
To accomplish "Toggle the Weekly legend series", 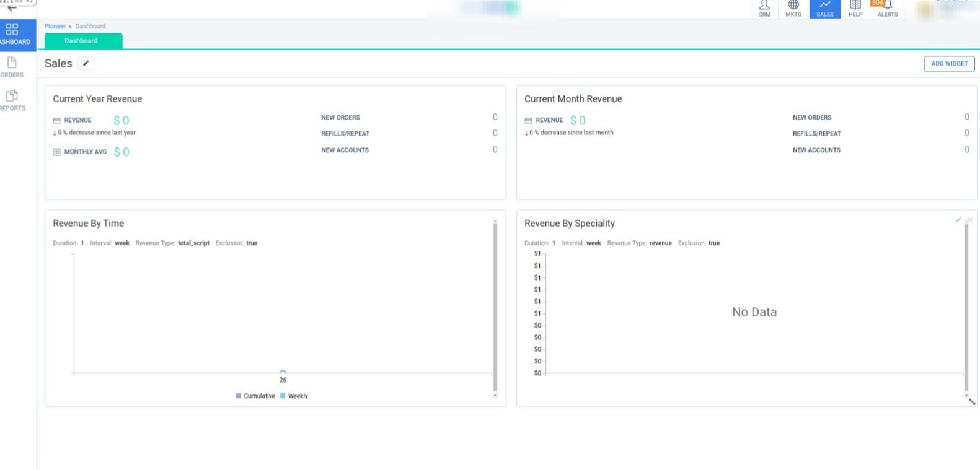I will click(x=294, y=396).
